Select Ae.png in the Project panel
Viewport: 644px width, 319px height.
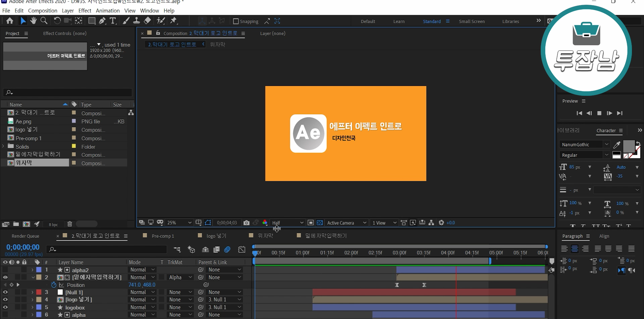tap(23, 121)
